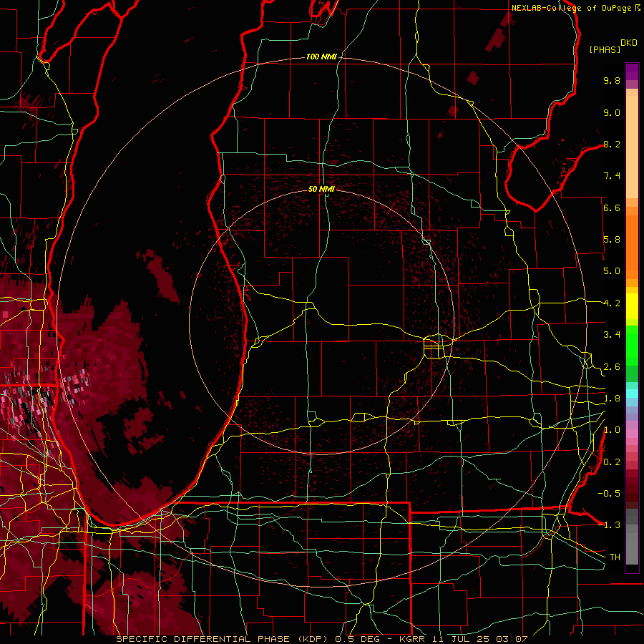Image resolution: width=644 pixels, height=644 pixels.
Task: Click the 2.6 legend value
Action: [x=612, y=367]
